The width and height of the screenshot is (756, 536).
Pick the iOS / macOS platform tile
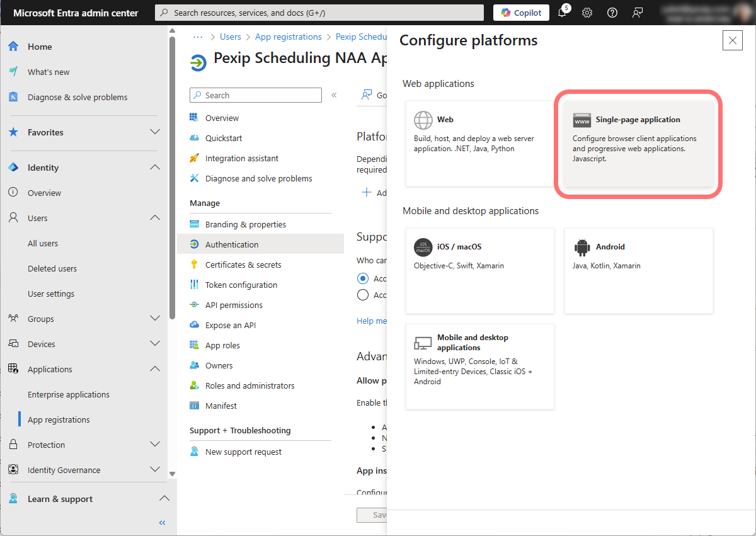[479, 270]
